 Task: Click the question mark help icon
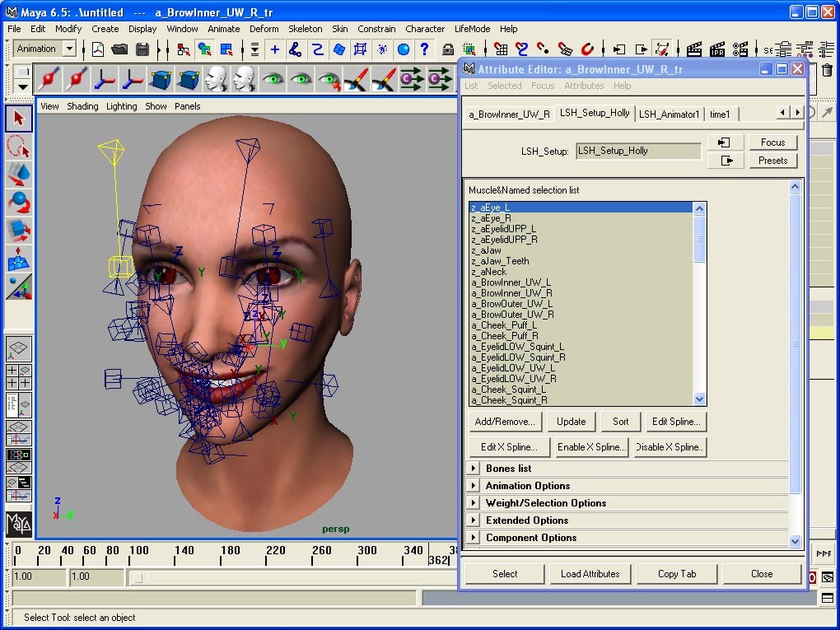425,49
